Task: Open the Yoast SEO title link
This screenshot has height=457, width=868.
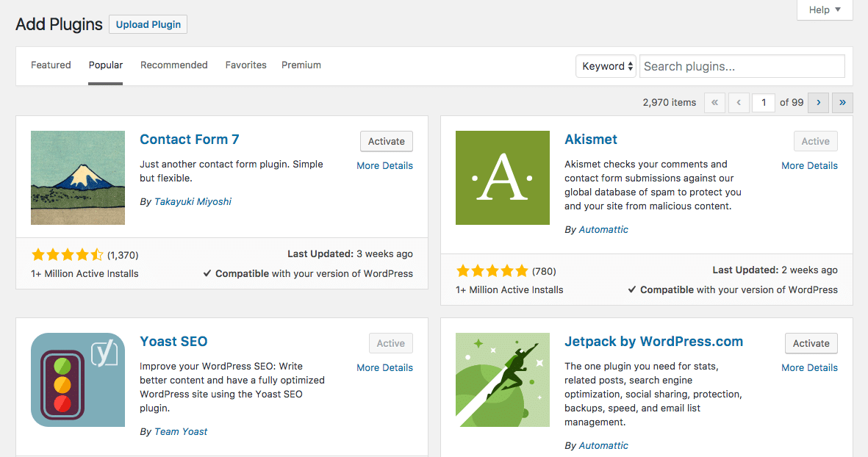Action: point(173,342)
